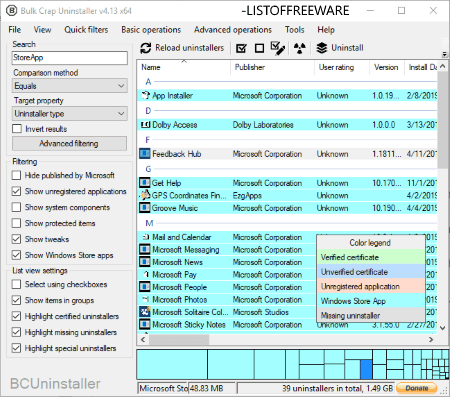Viewport: 450px width, 397px height.
Task: Open the Basic operations menu
Action: point(151,30)
